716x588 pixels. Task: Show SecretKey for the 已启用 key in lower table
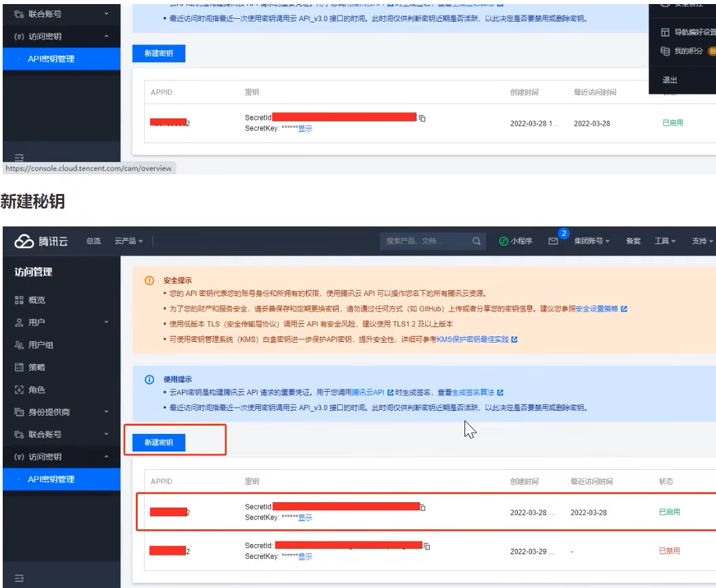point(305,518)
